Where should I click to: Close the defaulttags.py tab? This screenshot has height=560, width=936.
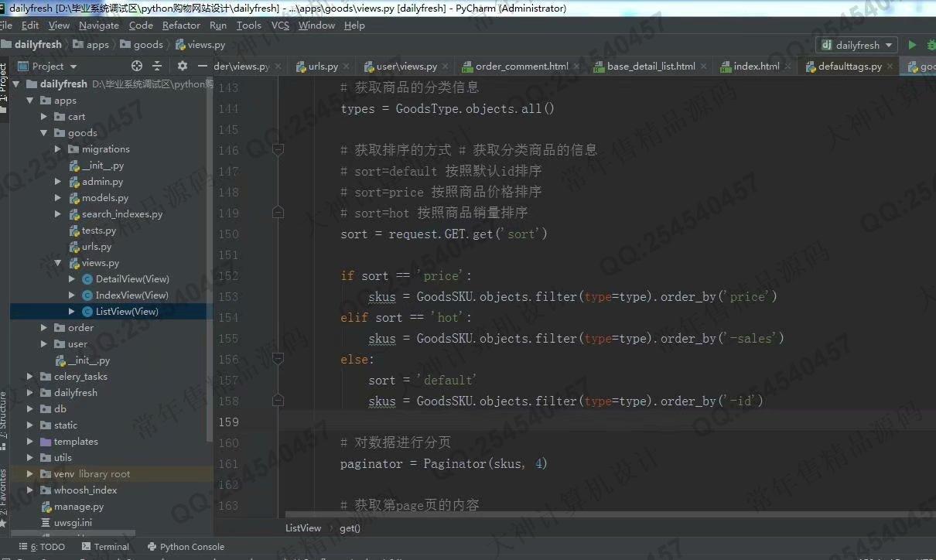click(890, 67)
